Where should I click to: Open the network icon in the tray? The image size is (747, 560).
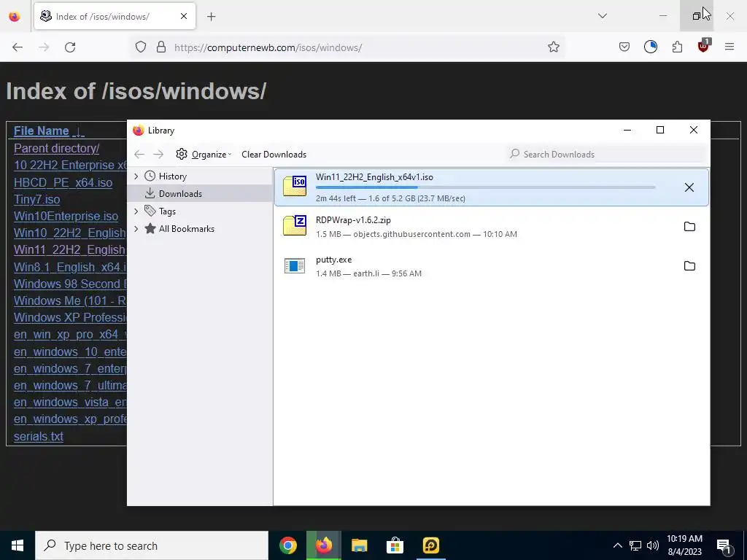635,545
